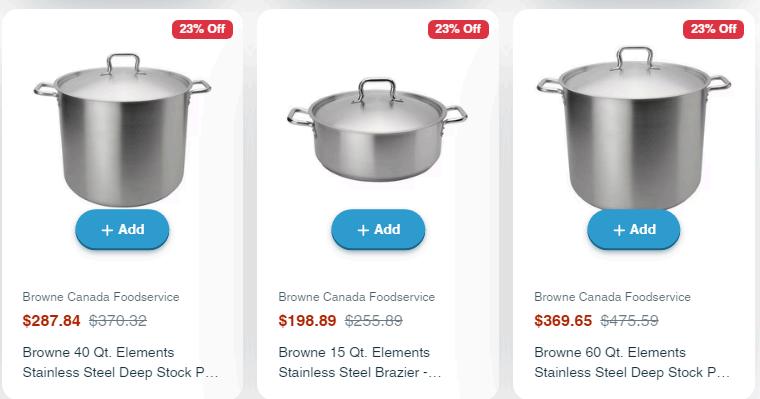Viewport: 760px width, 399px height.
Task: Open the 15 Qt. brazier product image
Action: (x=377, y=130)
